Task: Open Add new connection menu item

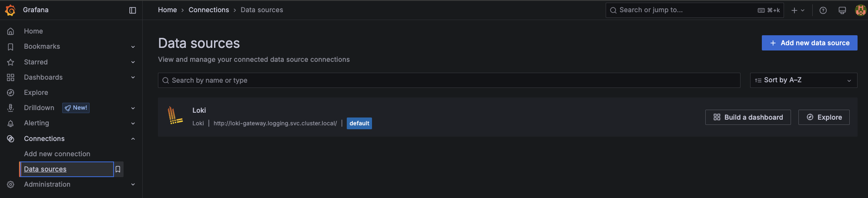Action: point(57,154)
